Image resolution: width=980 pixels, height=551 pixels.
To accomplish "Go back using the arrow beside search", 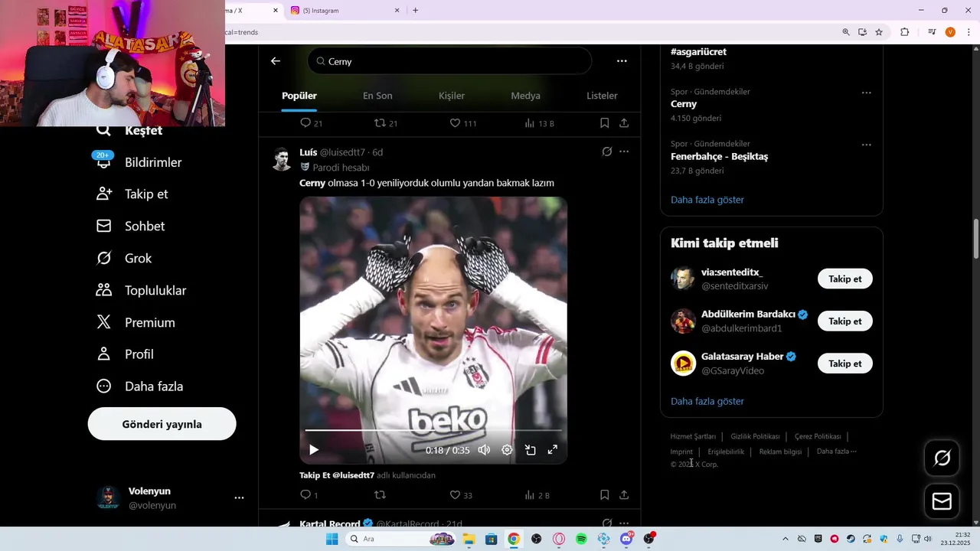I will tap(276, 61).
